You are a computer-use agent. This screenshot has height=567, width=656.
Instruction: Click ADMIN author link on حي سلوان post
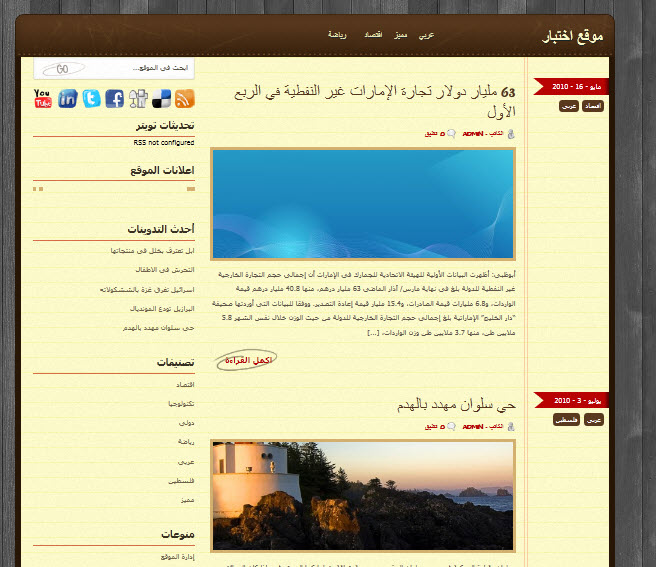(x=473, y=426)
